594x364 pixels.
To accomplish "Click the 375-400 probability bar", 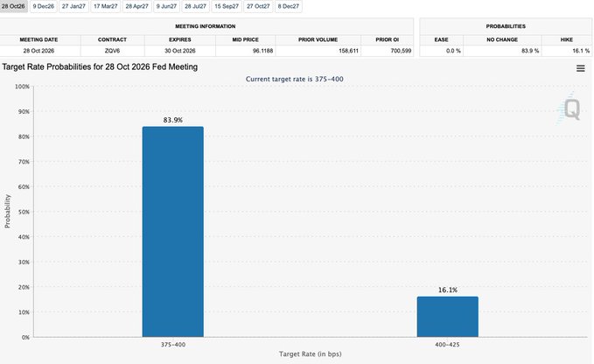I will [x=172, y=231].
